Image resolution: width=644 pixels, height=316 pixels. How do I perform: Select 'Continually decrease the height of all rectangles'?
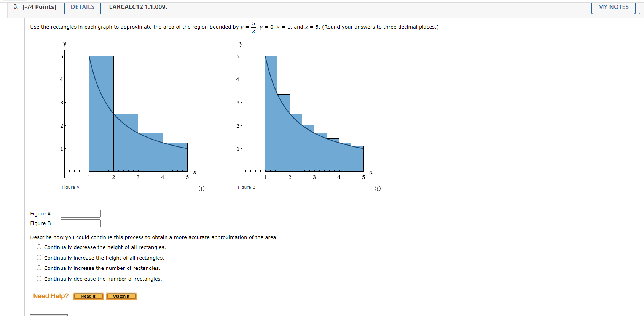click(39, 247)
